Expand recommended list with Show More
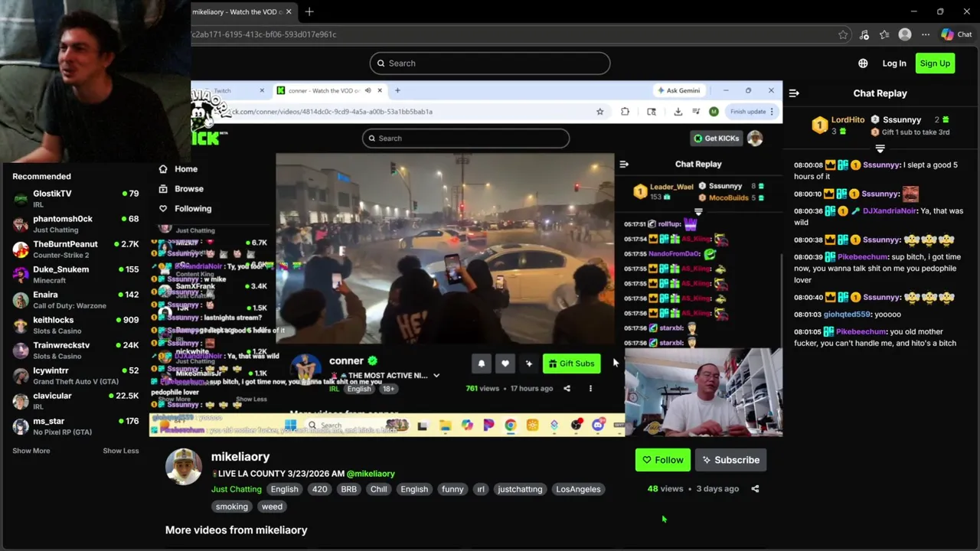Screen dimensions: 980x551 [31, 451]
